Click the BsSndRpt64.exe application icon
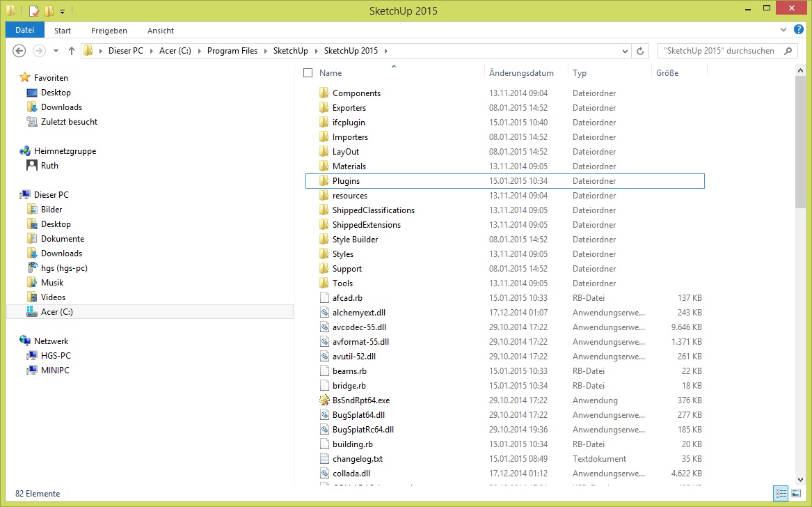The height and width of the screenshot is (507, 812). (x=324, y=400)
